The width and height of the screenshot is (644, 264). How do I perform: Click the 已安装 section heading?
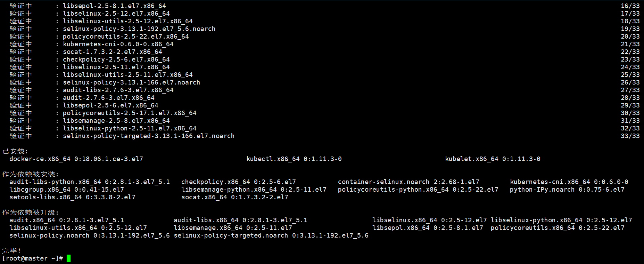(x=15, y=151)
